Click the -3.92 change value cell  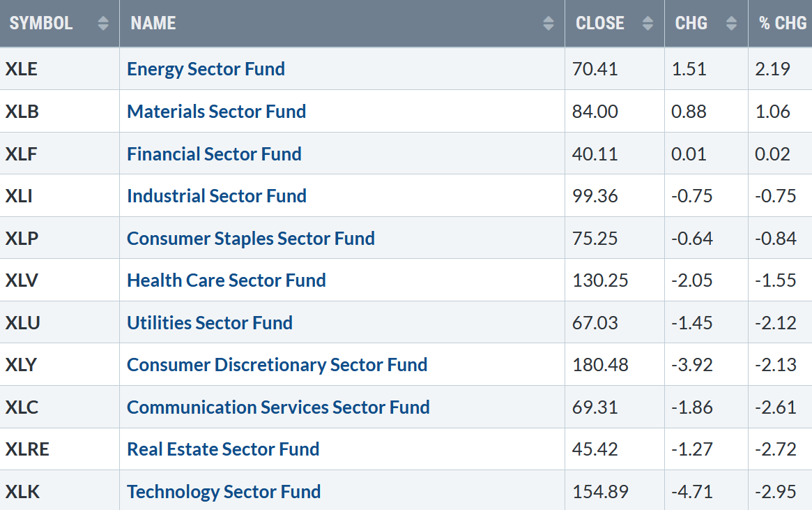[691, 365]
